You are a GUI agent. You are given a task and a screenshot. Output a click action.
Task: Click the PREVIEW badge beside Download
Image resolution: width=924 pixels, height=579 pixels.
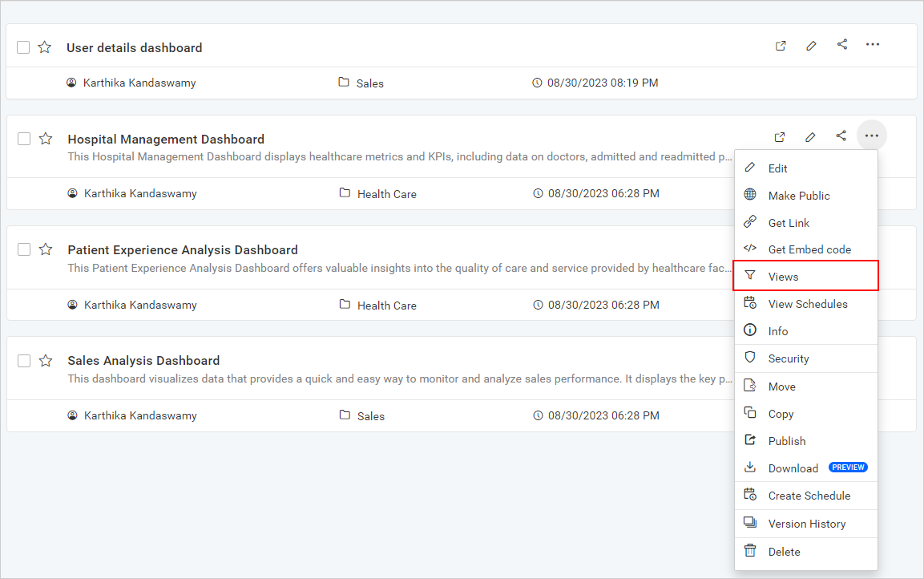pyautogui.click(x=848, y=467)
